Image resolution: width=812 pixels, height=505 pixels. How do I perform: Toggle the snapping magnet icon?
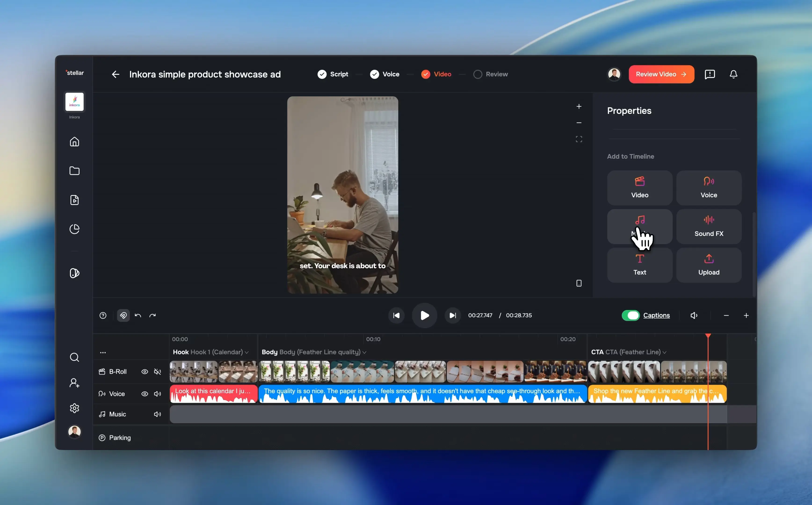tap(123, 315)
